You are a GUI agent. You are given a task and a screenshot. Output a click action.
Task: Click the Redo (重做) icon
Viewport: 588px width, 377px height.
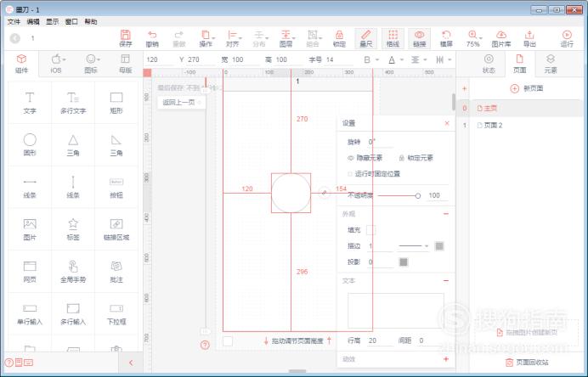point(179,38)
